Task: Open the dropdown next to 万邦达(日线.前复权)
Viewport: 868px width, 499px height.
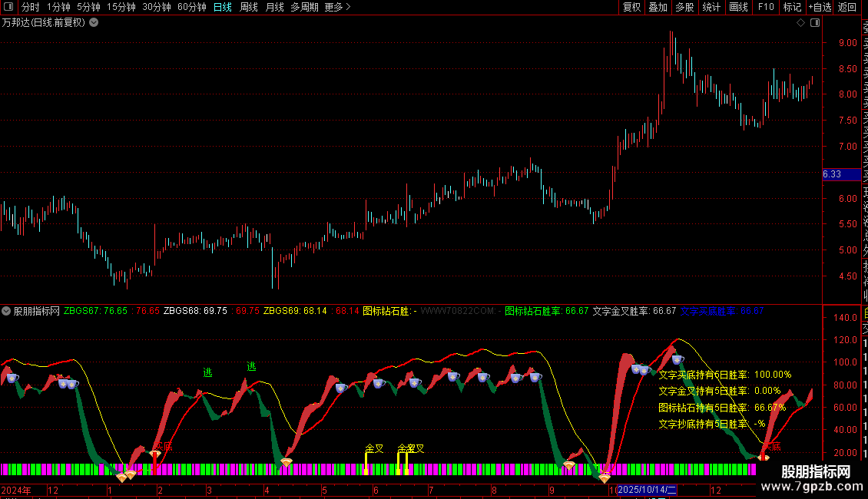Action: (x=94, y=23)
